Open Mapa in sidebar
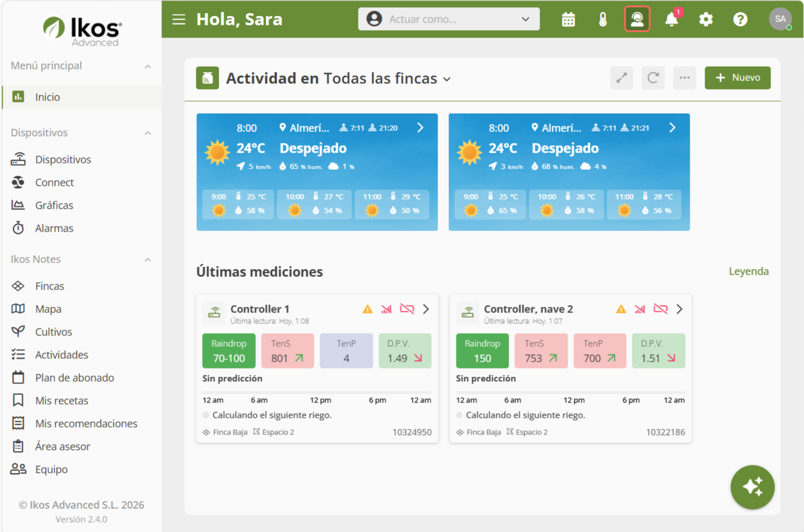The height and width of the screenshot is (532, 804). [x=82, y=309]
